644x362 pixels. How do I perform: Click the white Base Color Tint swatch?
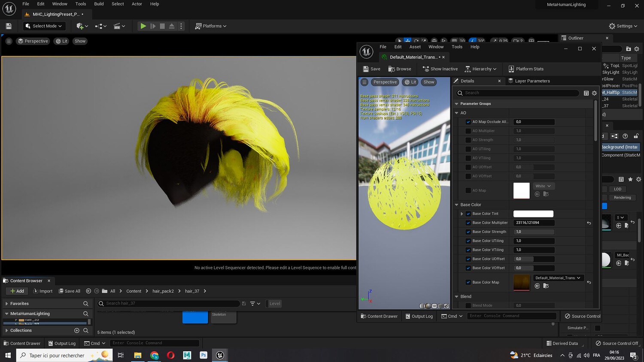pyautogui.click(x=533, y=214)
